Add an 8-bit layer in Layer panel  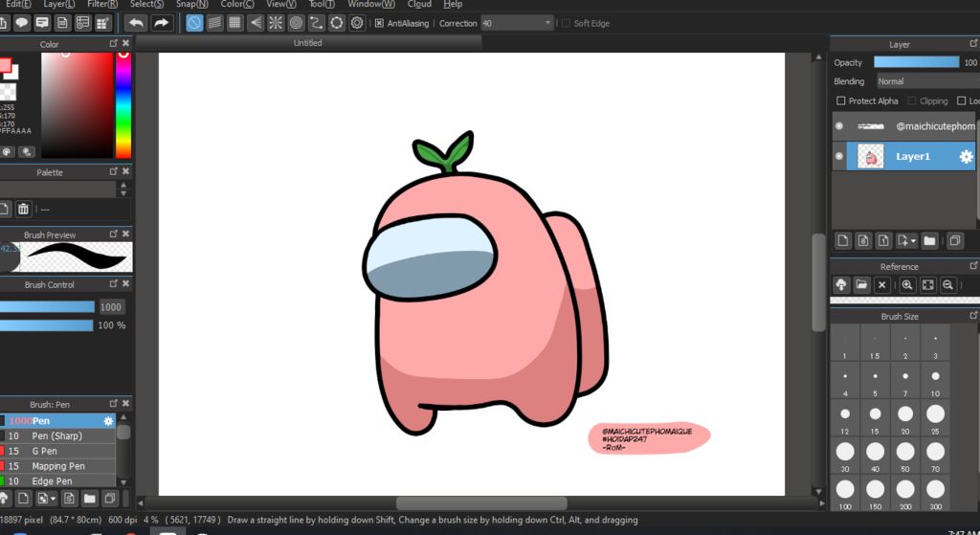pos(863,240)
